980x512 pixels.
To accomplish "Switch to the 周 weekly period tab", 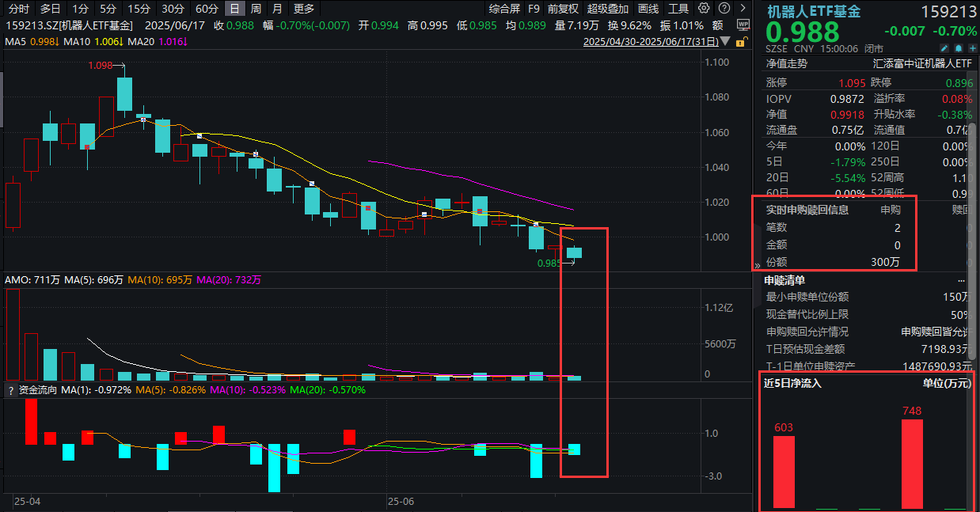I will [256, 9].
